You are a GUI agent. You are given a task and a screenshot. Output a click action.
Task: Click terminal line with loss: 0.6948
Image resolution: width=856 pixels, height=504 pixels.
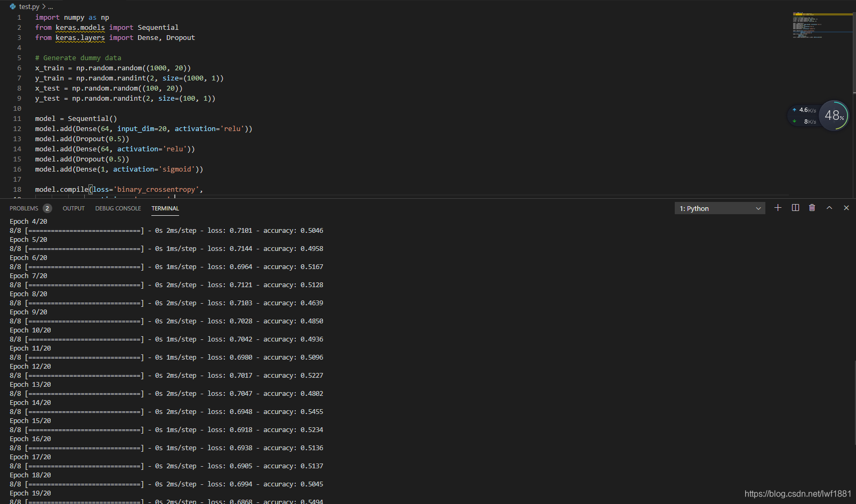click(x=166, y=411)
